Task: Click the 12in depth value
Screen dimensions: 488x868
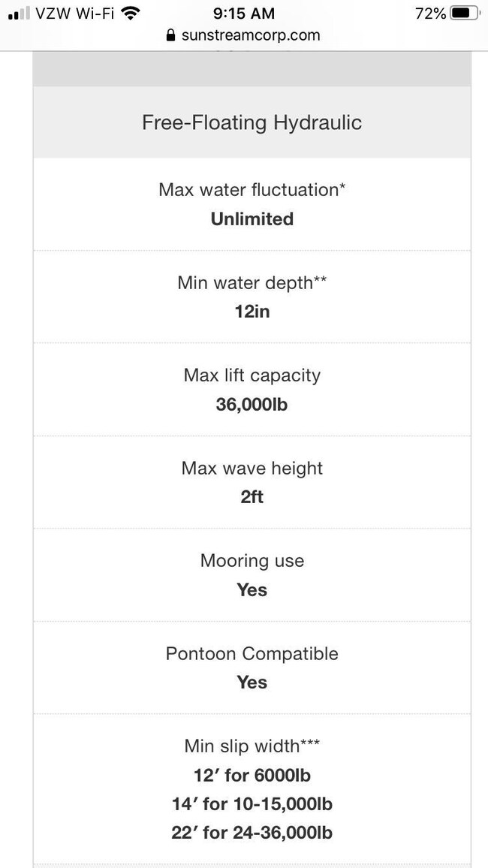Action: 252,312
